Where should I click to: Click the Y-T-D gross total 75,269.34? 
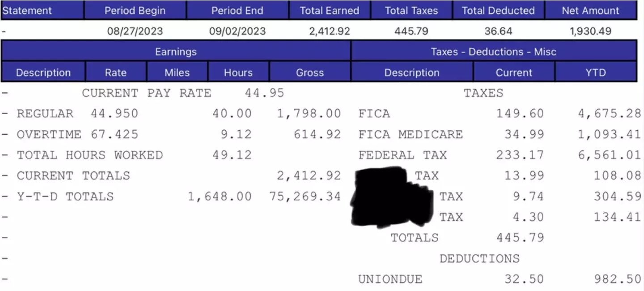[x=305, y=197]
